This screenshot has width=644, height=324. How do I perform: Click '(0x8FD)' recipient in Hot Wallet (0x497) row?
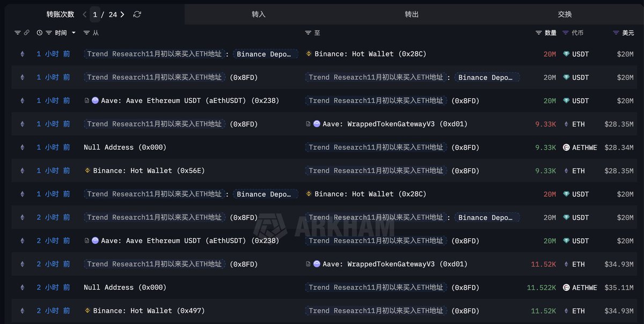click(x=465, y=311)
